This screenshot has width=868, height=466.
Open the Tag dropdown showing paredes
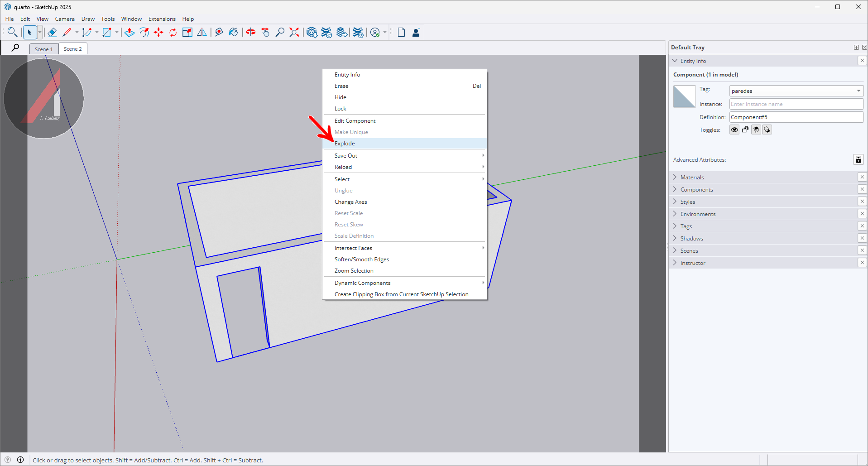click(x=796, y=91)
